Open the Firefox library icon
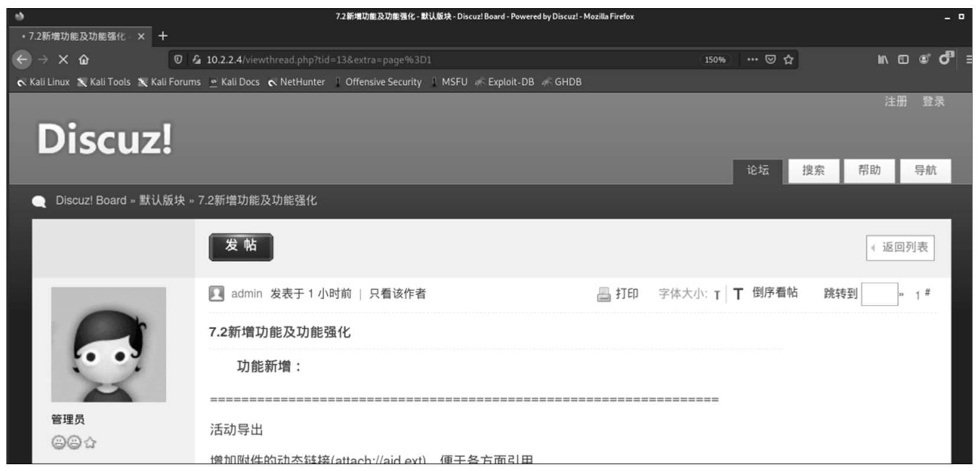 pos(883,60)
